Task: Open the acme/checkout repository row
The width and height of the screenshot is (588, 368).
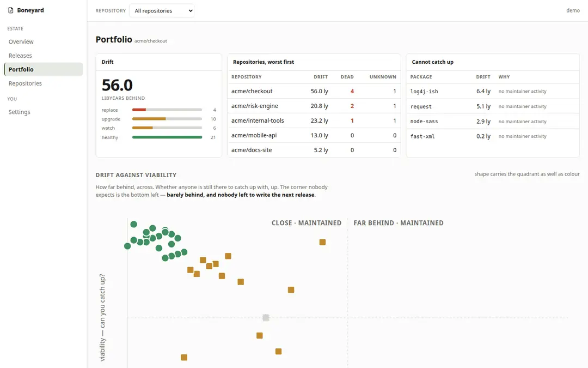Action: [314, 91]
